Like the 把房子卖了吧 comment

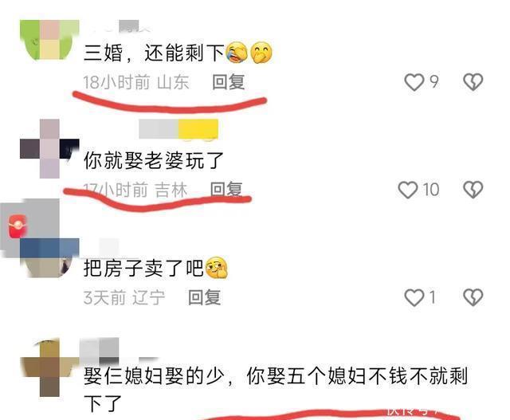[414, 298]
